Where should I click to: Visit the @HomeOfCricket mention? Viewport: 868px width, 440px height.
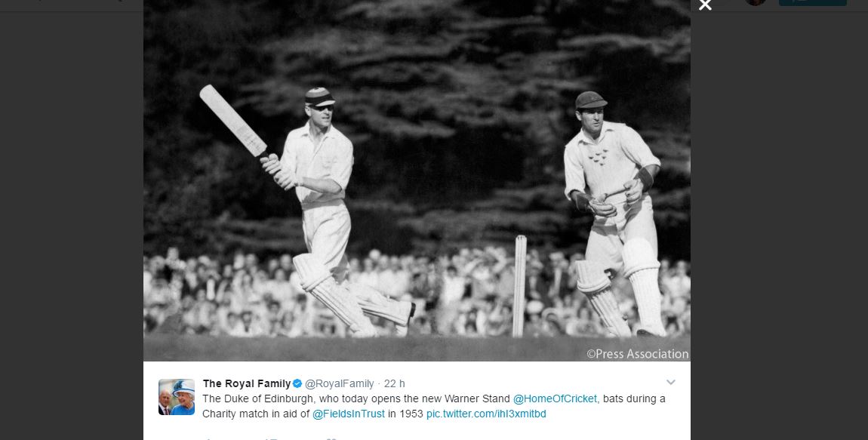[555, 398]
